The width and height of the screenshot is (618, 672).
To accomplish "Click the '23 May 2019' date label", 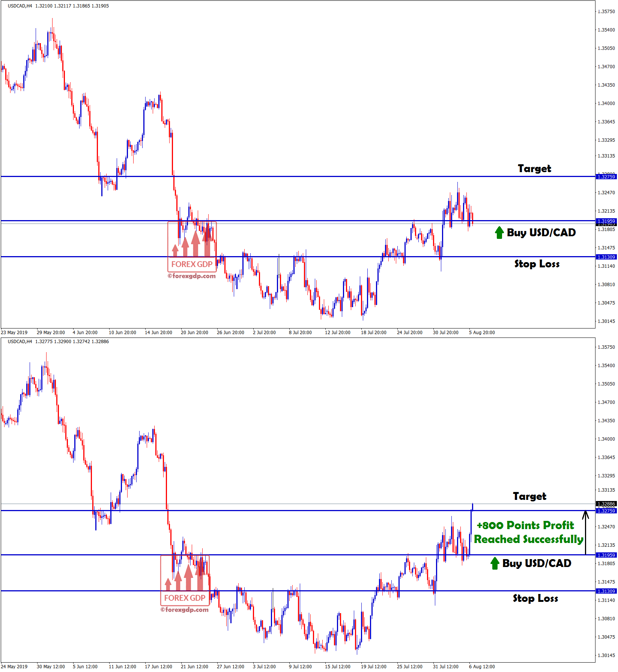I will coord(14,333).
